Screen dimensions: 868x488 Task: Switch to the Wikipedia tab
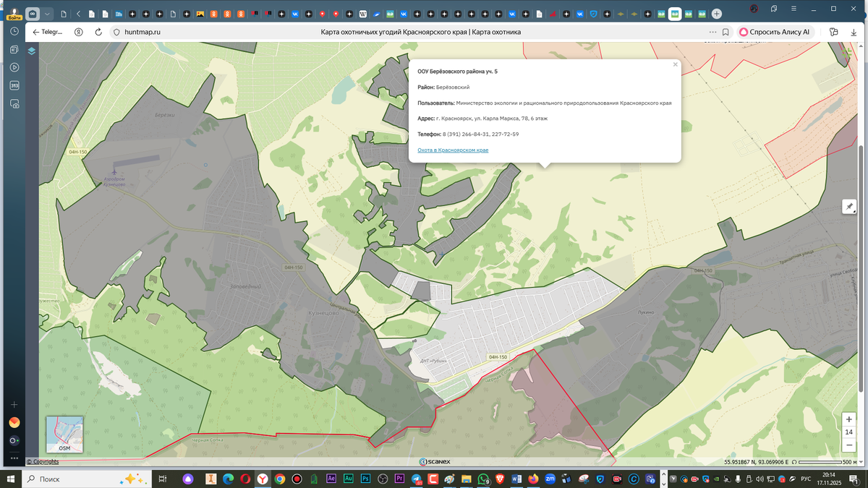point(362,14)
